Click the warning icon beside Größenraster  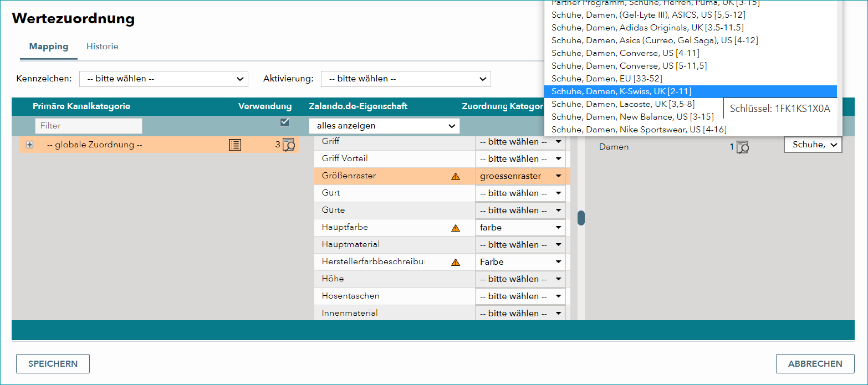pos(456,176)
